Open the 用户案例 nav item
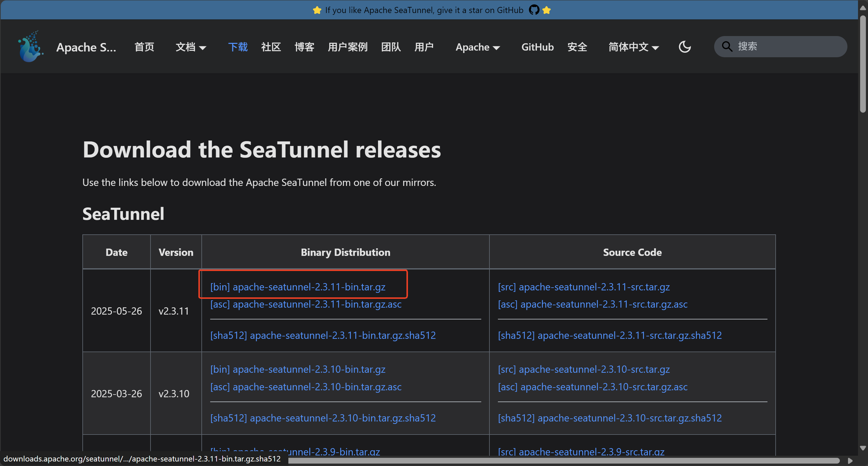Image resolution: width=868 pixels, height=466 pixels. click(x=347, y=47)
